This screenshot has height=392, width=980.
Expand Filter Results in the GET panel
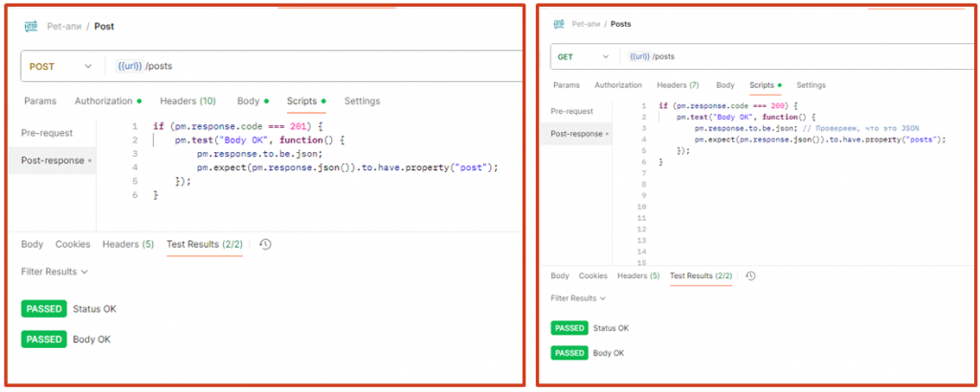578,298
